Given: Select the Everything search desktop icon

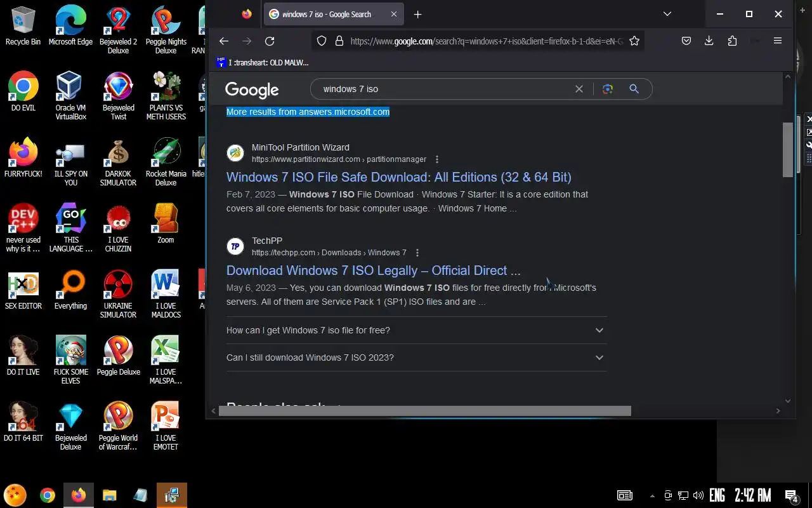Looking at the screenshot, I should (70, 290).
